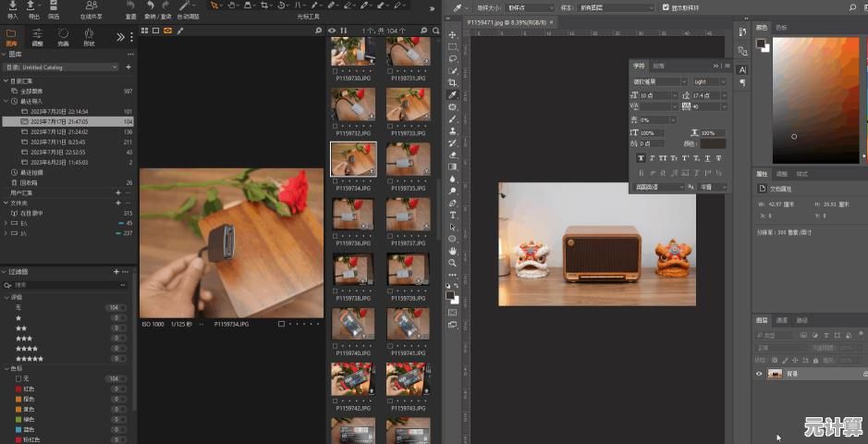Switch to the 色板 swatches tab
This screenshot has height=444, width=868.
click(781, 27)
